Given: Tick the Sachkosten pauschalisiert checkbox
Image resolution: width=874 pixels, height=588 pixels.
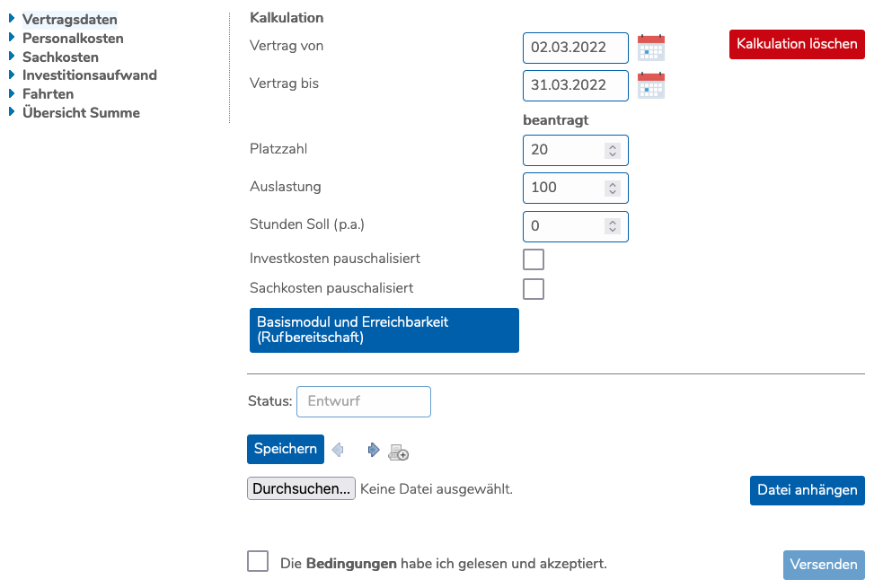Looking at the screenshot, I should [534, 289].
